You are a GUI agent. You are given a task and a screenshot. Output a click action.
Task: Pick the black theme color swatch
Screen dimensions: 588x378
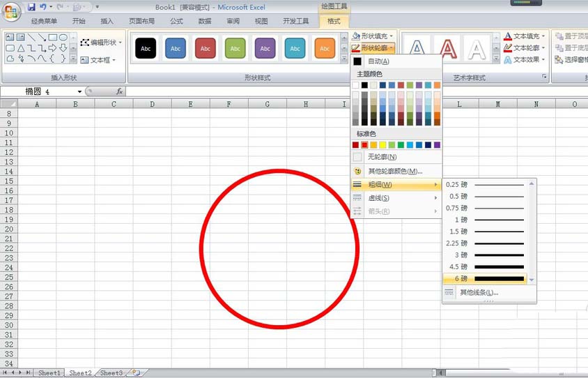[x=364, y=85]
